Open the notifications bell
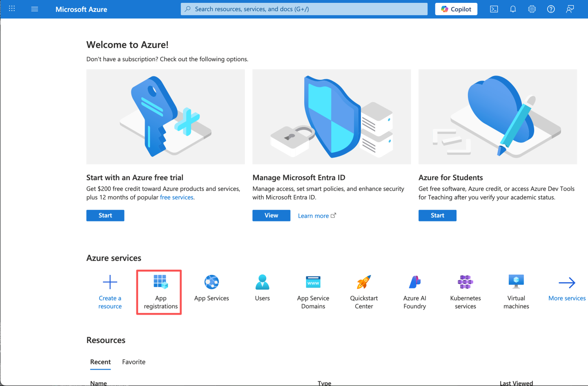The height and width of the screenshot is (386, 588). tap(513, 9)
